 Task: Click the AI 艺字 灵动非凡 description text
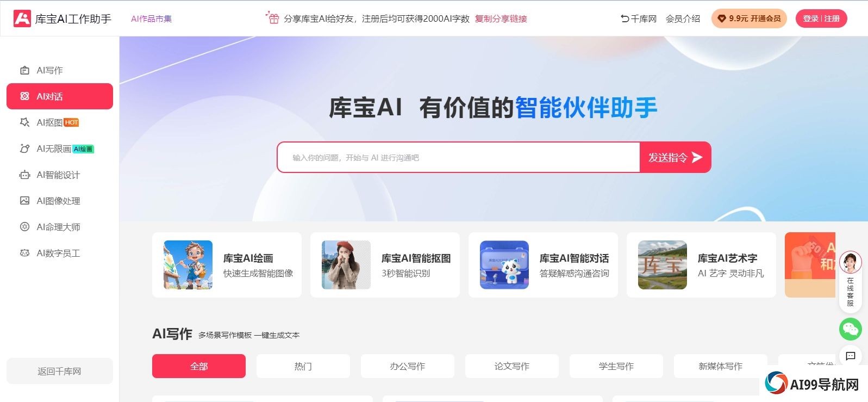730,273
